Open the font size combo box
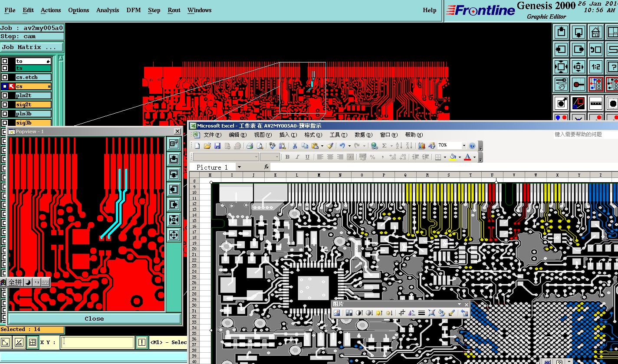The height and width of the screenshot is (364, 618). point(270,157)
